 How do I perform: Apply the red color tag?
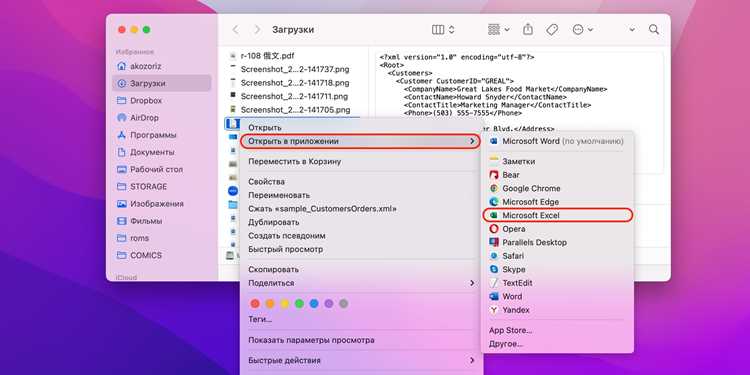255,304
